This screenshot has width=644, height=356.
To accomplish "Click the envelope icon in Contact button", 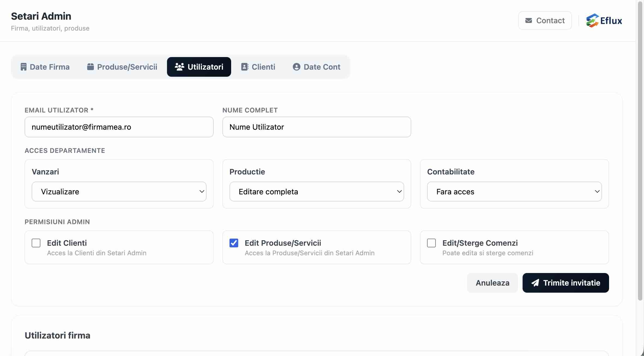I will 529,20.
